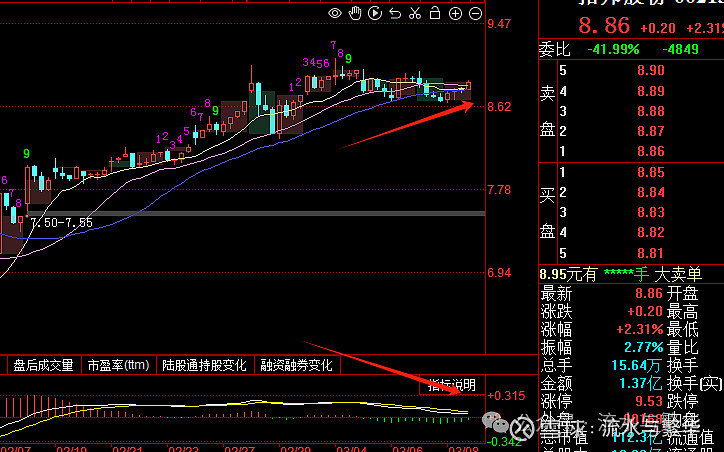Click the 7.78 price axis label
This screenshot has height=452, width=724.
[499, 190]
